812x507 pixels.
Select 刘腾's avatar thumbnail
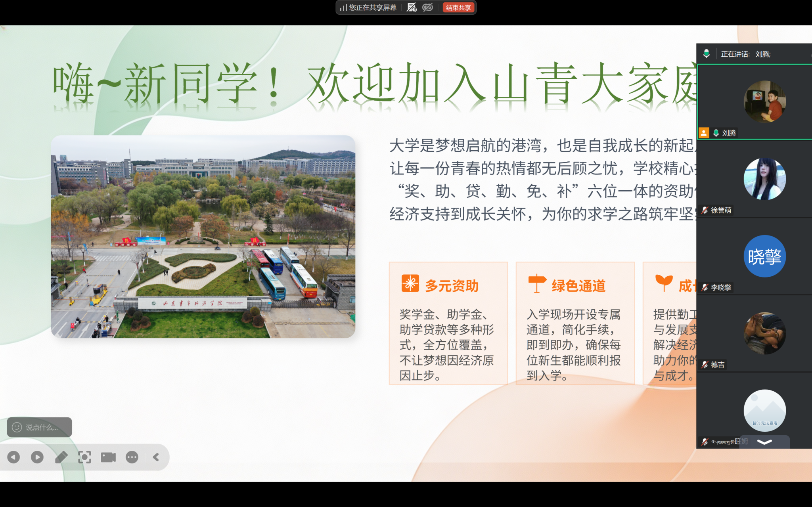(x=764, y=101)
